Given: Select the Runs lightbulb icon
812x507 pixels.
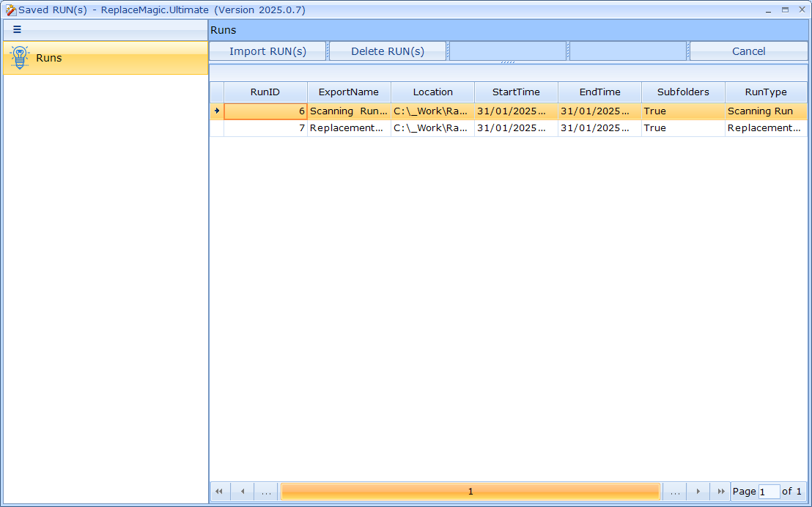Looking at the screenshot, I should (20, 58).
